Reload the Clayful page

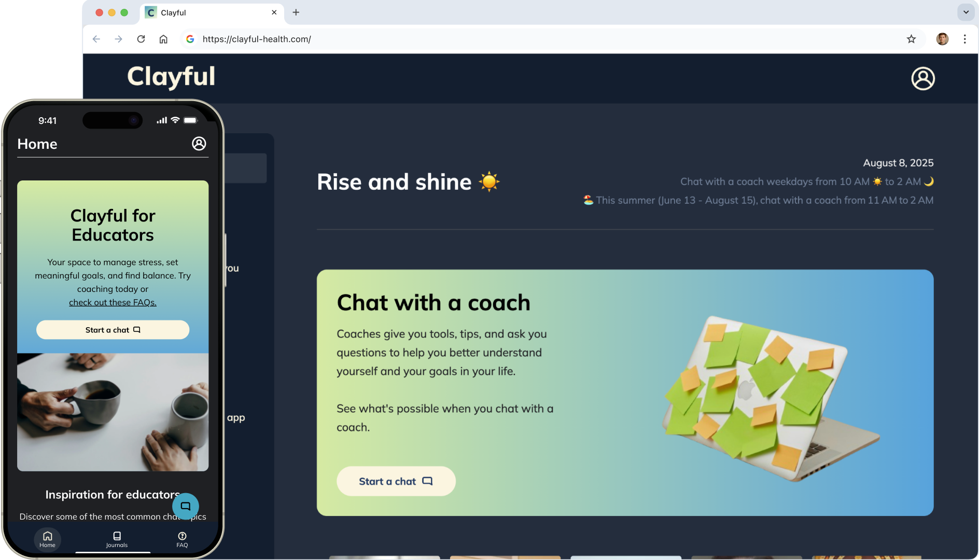(141, 39)
